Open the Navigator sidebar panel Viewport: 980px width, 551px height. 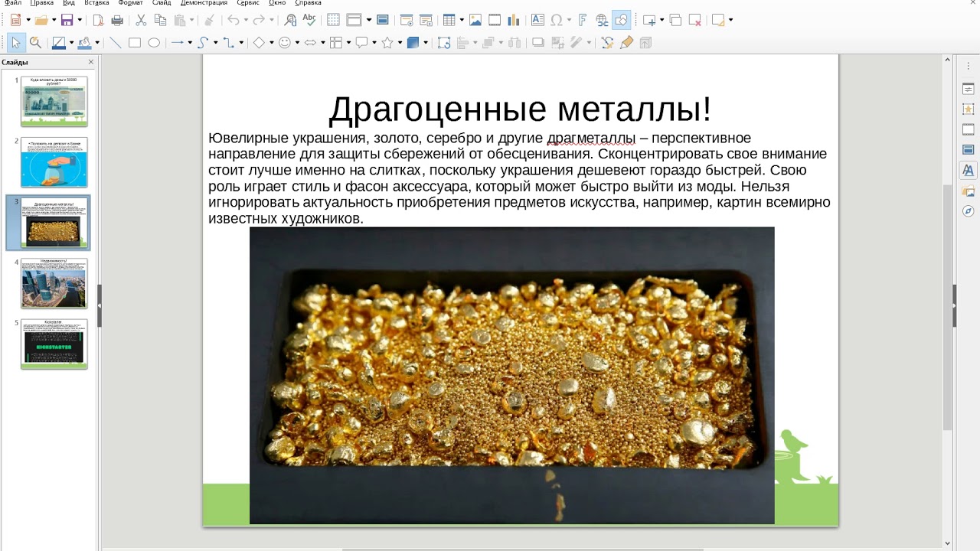point(968,210)
